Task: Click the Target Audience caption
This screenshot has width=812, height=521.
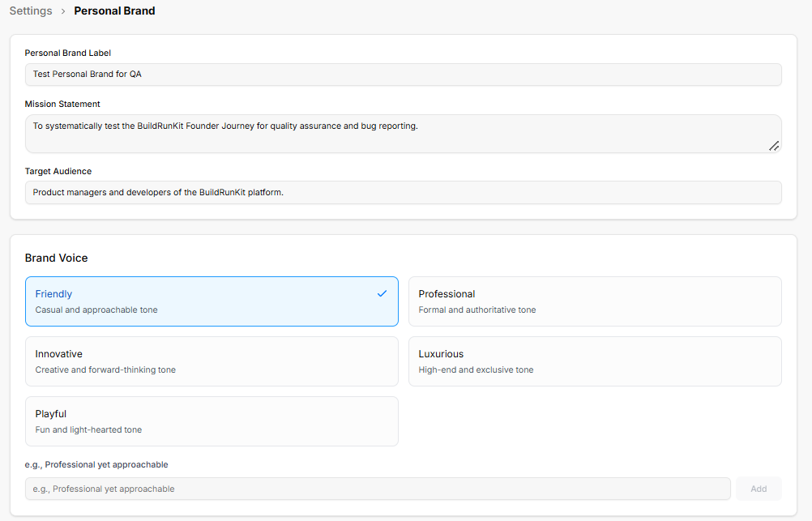Action: (x=58, y=172)
